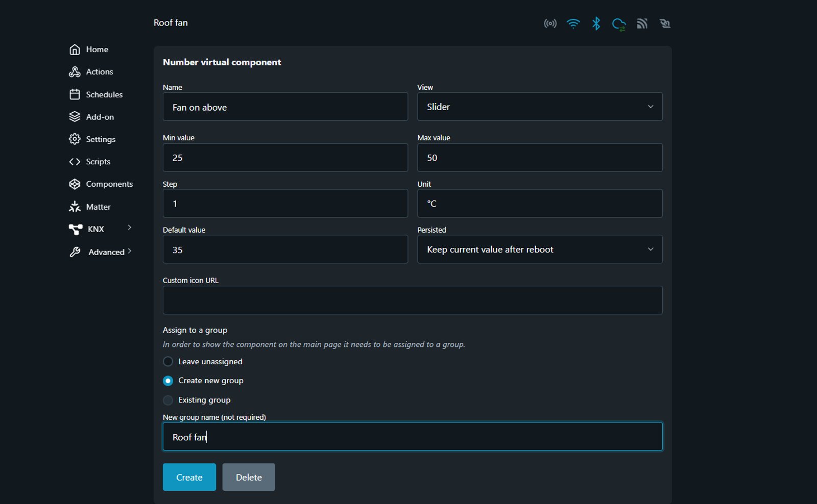Select the Existing group radio button
The image size is (817, 504).
(x=168, y=400)
